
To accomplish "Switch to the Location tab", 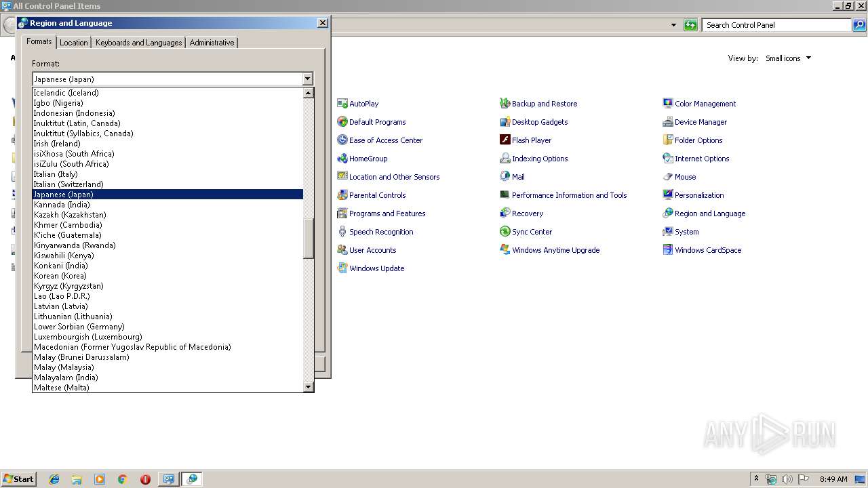I will tap(73, 43).
